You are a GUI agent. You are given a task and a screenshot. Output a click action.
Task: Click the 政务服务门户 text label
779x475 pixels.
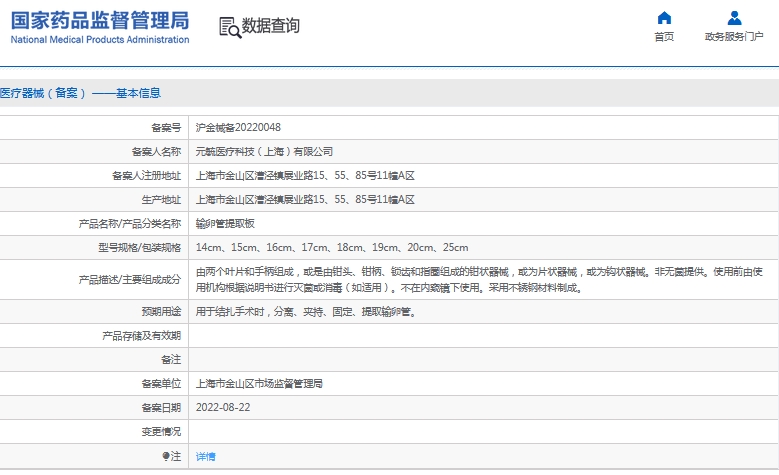734,37
